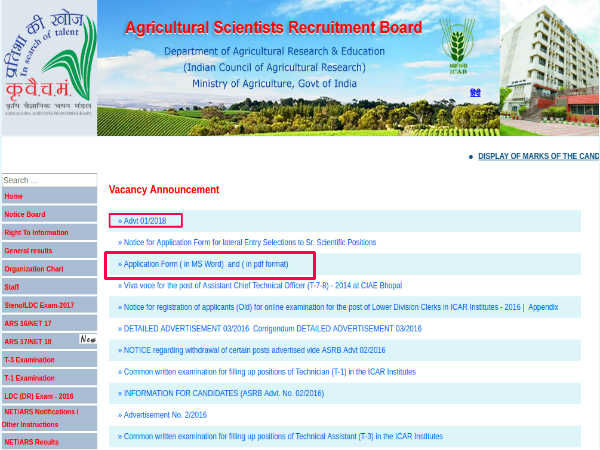The height and width of the screenshot is (450, 600).
Task: Open INFORMATION FOR CANDIDATES ASRB Advt 02/2016
Action: tap(223, 393)
